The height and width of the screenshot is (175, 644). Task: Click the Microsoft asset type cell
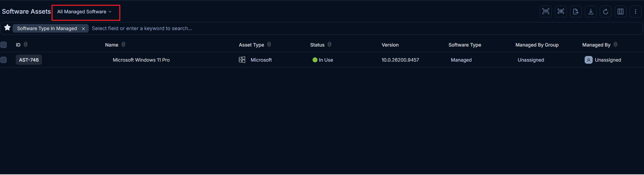(x=261, y=60)
